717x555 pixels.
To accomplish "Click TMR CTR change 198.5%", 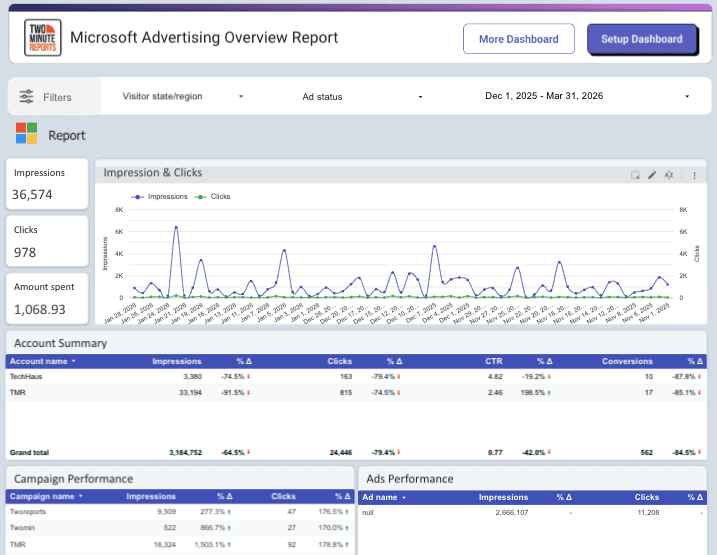I will [x=533, y=393].
